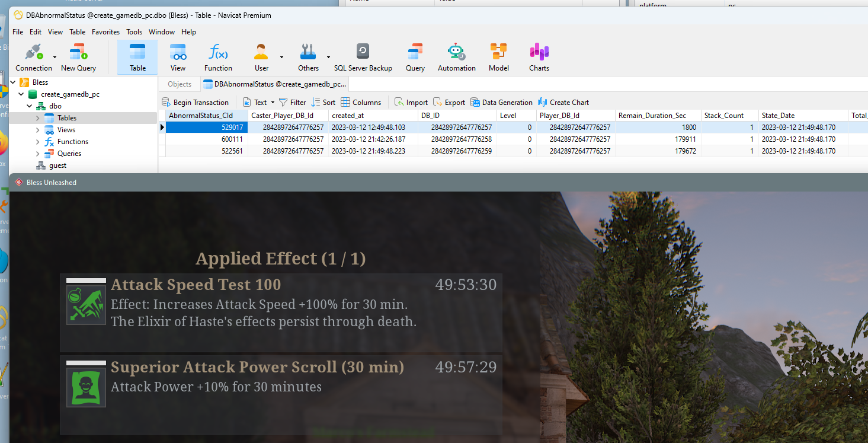The height and width of the screenshot is (443, 868).
Task: Click the Stack_Count column header
Action: 729,116
